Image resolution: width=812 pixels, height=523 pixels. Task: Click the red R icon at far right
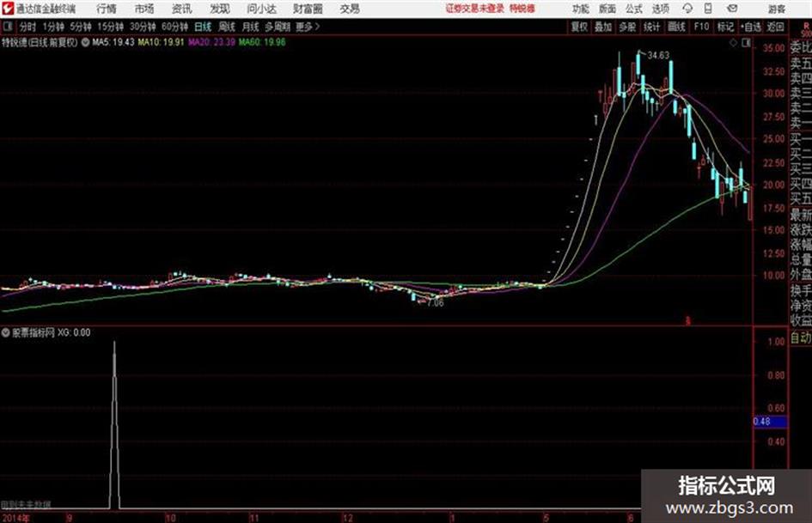[x=806, y=27]
